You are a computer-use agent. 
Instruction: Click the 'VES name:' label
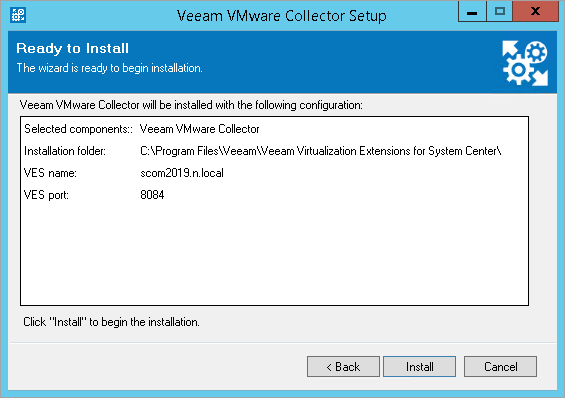coord(50,173)
